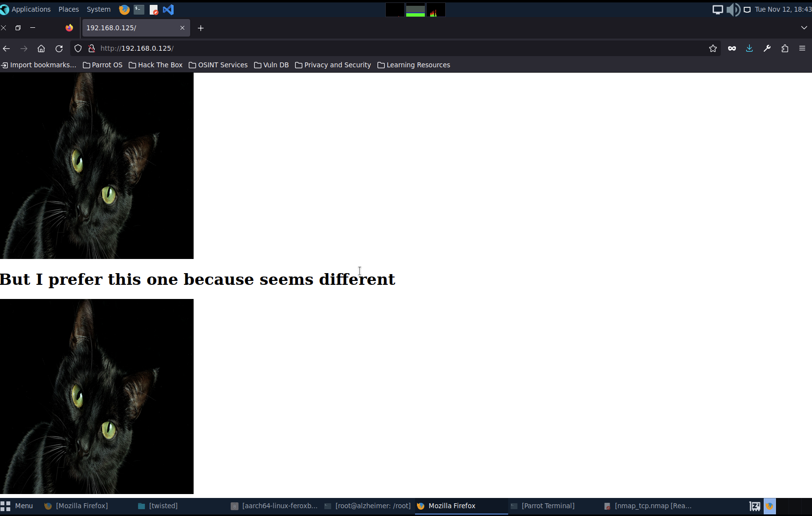Switch to Parrot Terminal in taskbar

click(x=547, y=506)
